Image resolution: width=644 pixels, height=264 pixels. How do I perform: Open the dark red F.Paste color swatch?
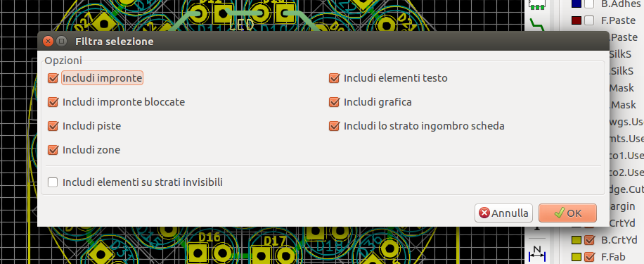(577, 20)
